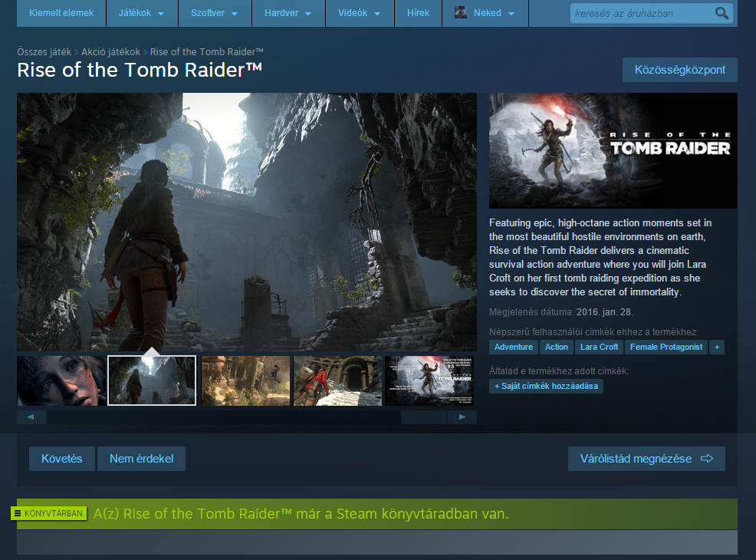Expand the Videók dropdown menu
The width and height of the screenshot is (756, 560).
359,13
